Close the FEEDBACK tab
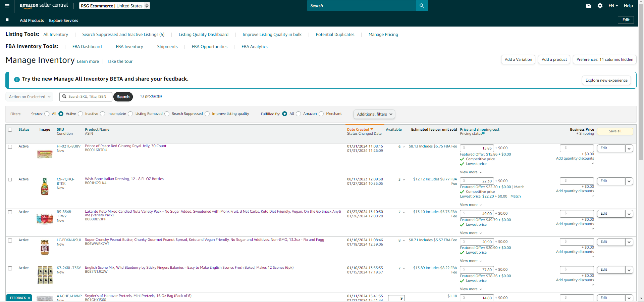Viewport: 644px width, 302px height. tap(29, 298)
